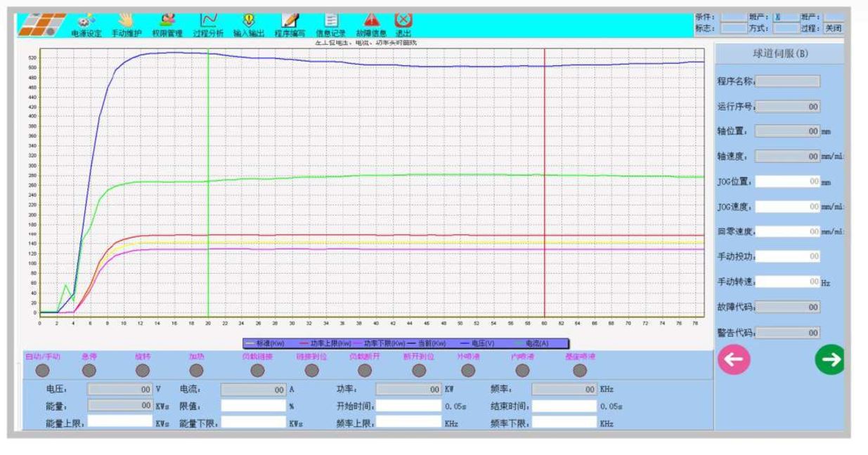Toggle the 自动/手动 indicator
Viewport: 868px width, 455px height.
(x=42, y=370)
